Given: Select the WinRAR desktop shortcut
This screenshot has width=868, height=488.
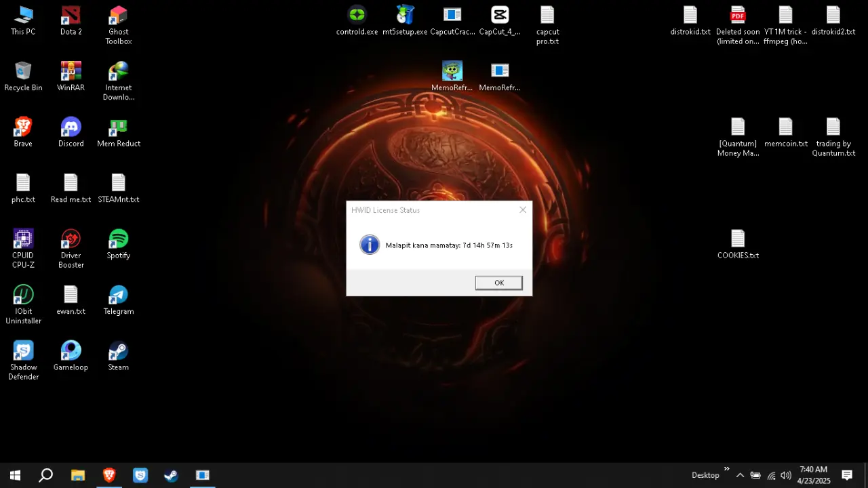Looking at the screenshot, I should [x=71, y=77].
